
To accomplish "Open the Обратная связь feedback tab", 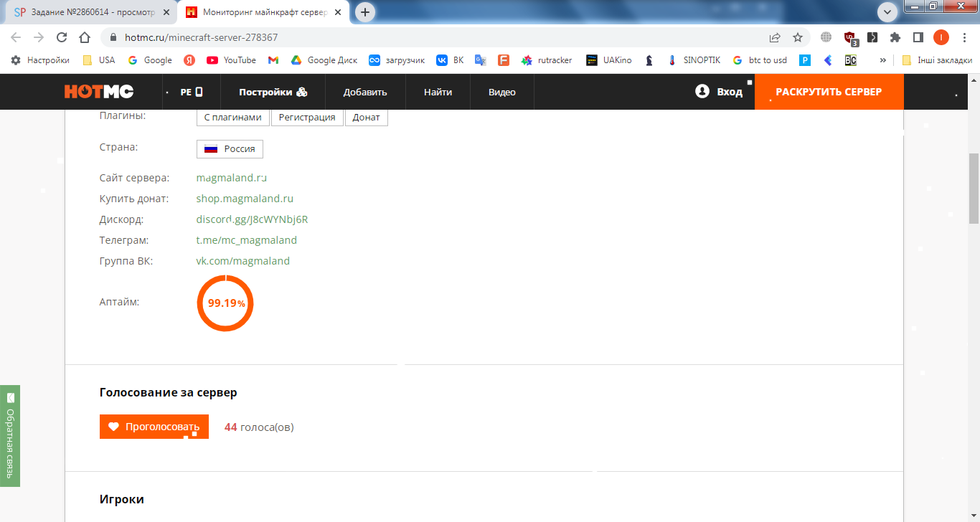I will point(10,436).
